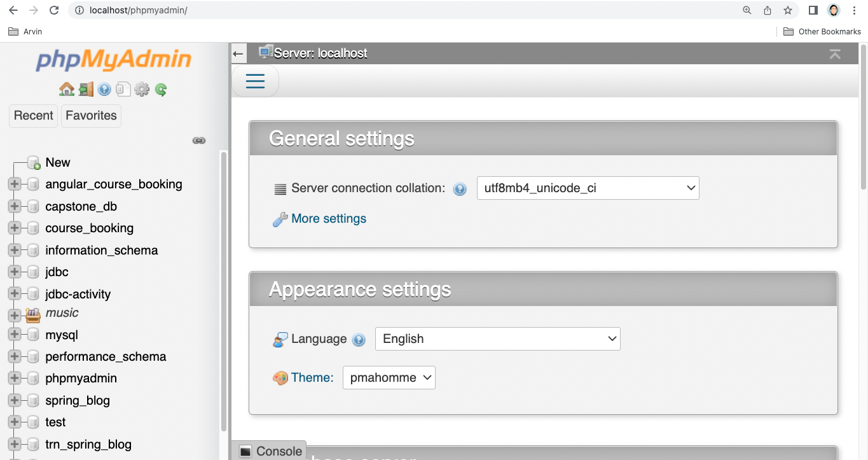This screenshot has height=460, width=868.
Task: Click the site information icon in address bar
Action: pyautogui.click(x=79, y=10)
